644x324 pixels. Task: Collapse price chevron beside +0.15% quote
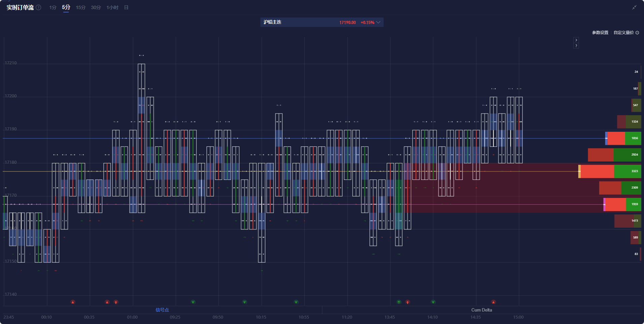tap(378, 22)
